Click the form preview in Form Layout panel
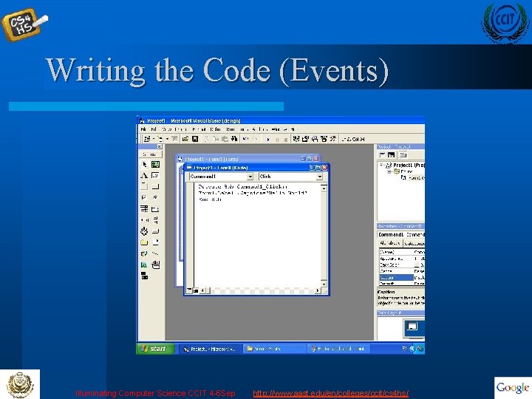Image resolution: width=532 pixels, height=399 pixels. [412, 327]
